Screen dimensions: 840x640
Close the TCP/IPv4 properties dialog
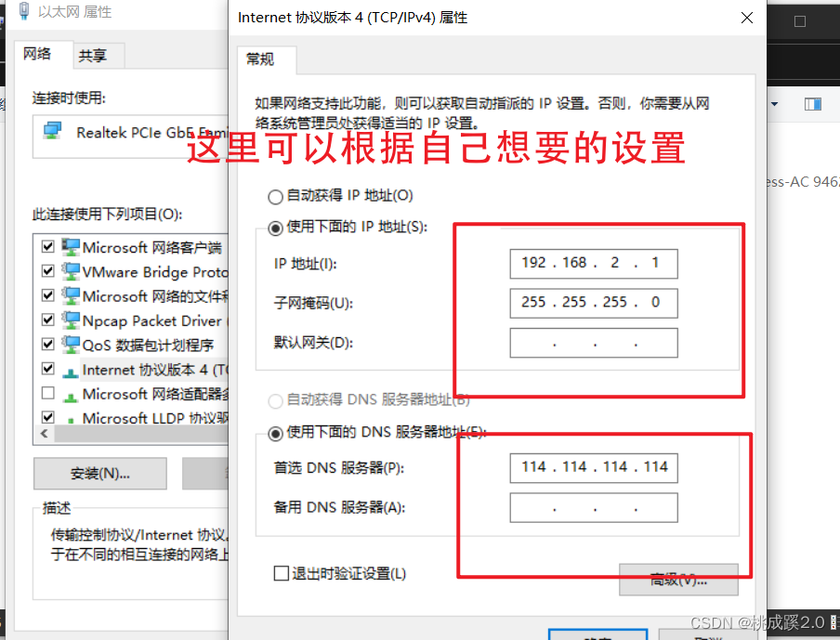tap(747, 18)
